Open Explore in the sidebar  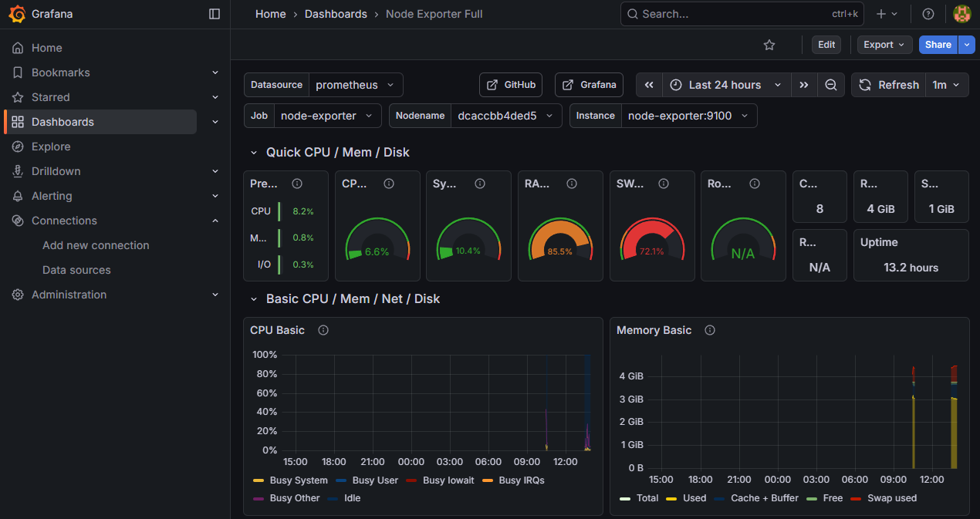pyautogui.click(x=51, y=147)
